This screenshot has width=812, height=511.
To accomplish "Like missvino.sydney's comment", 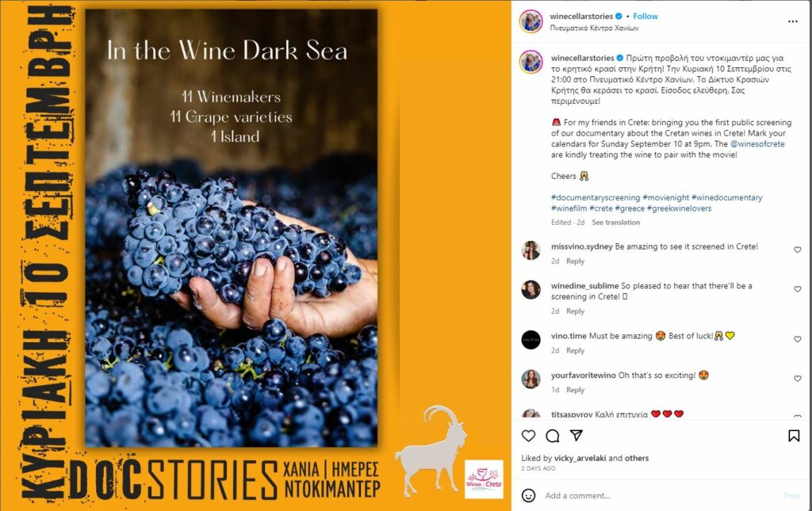I will [797, 250].
